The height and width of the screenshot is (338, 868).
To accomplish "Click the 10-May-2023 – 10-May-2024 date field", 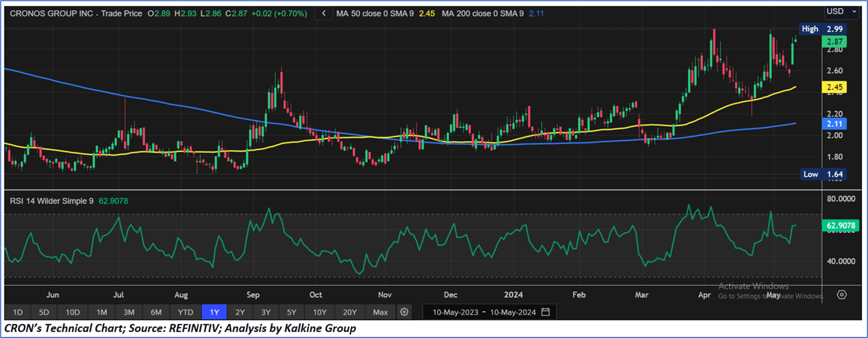I will click(x=489, y=312).
